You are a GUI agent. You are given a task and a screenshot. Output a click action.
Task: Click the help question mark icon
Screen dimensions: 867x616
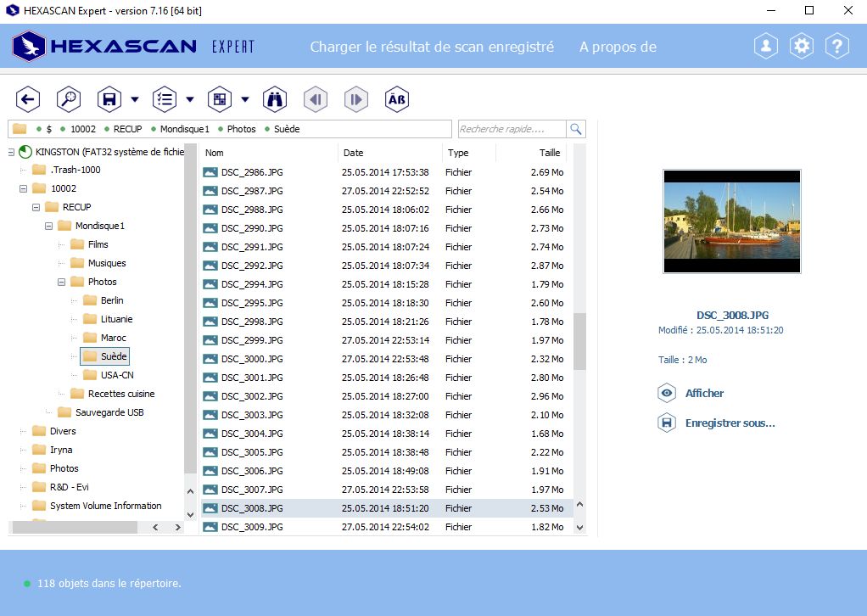tap(837, 47)
